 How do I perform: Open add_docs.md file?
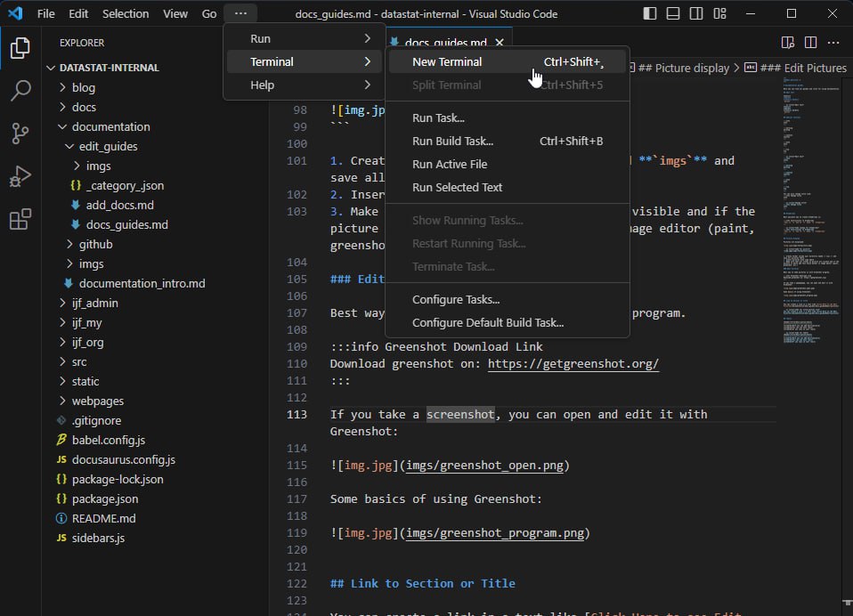(155, 205)
